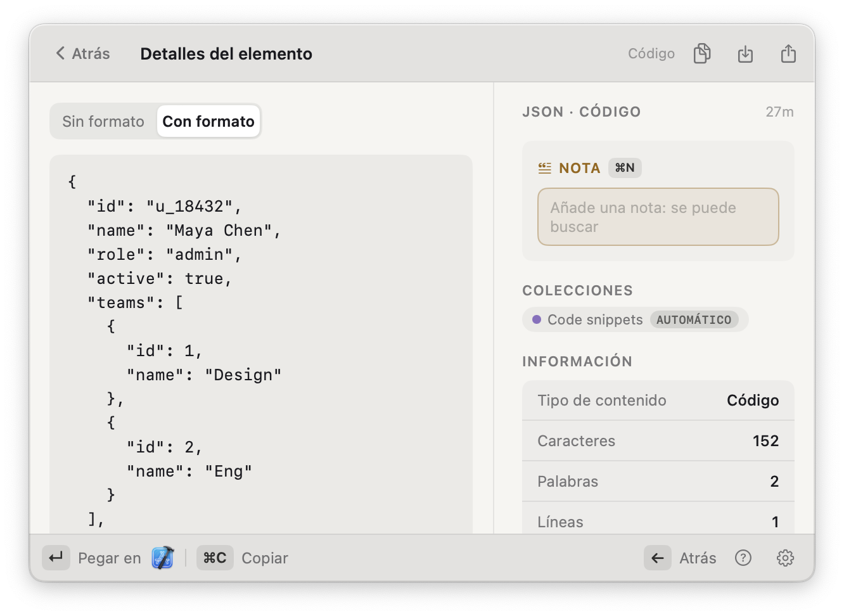This screenshot has width=844, height=616.
Task: Click the Líneas row
Action: pyautogui.click(x=658, y=521)
